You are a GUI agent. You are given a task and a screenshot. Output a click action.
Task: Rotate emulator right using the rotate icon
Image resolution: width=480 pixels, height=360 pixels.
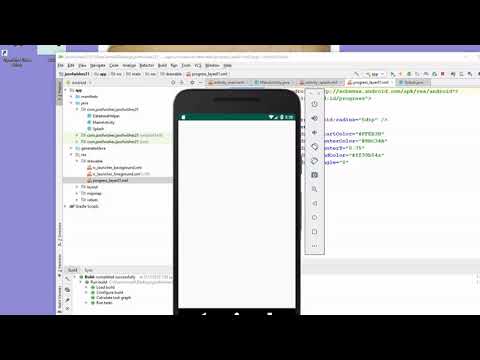tap(314, 161)
